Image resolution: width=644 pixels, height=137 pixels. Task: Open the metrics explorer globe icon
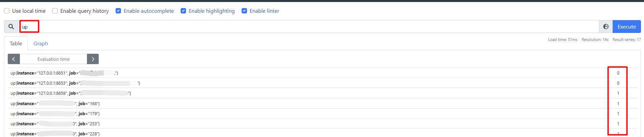[606, 27]
